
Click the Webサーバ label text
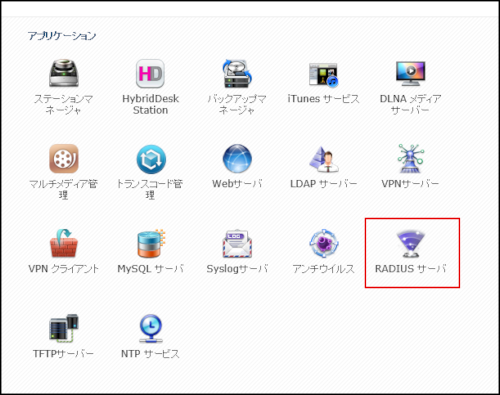(237, 184)
